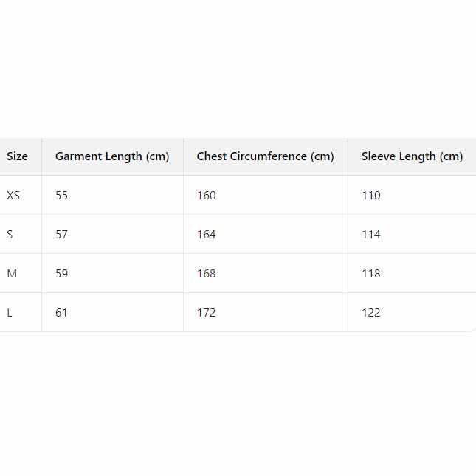Click garment length value 61
476x476 pixels.
(x=61, y=313)
